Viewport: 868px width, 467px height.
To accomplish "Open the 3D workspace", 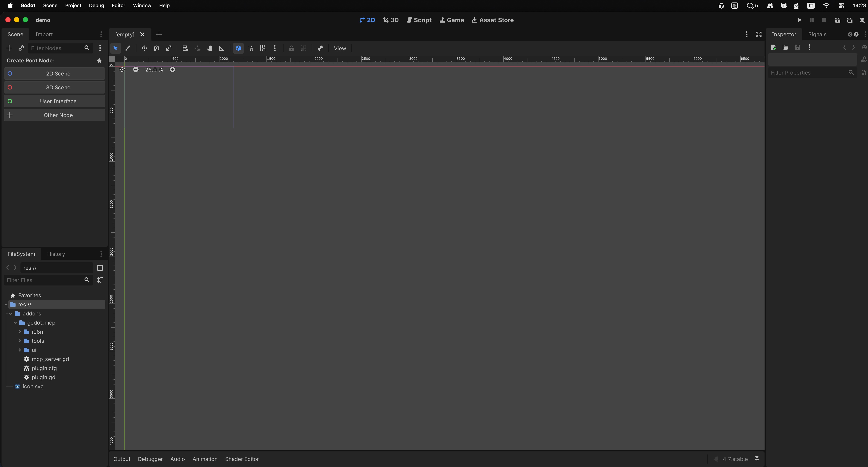I will click(391, 20).
